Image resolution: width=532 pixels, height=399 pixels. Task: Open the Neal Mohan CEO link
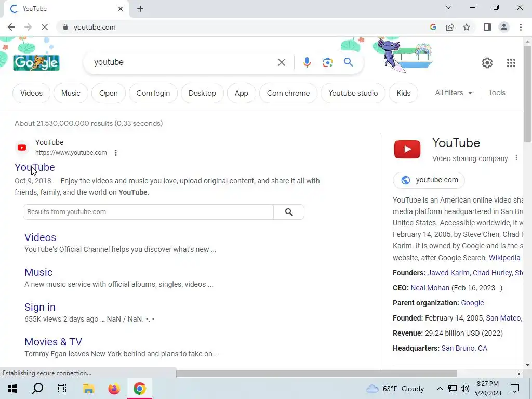coord(430,288)
